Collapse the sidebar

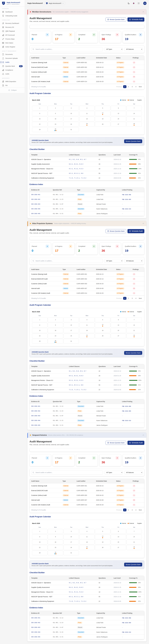tap(13, 90)
